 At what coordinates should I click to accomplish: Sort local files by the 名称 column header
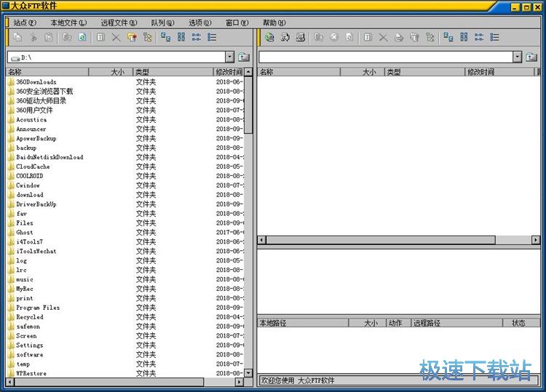[x=47, y=72]
